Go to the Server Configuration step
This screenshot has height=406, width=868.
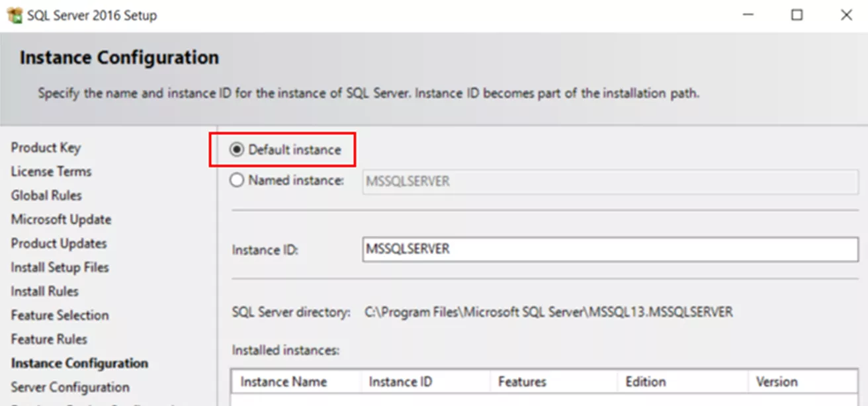click(70, 387)
